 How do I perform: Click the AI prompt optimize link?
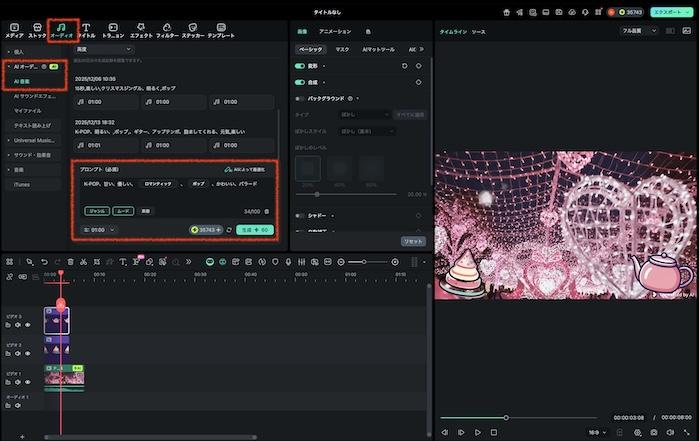(x=245, y=169)
